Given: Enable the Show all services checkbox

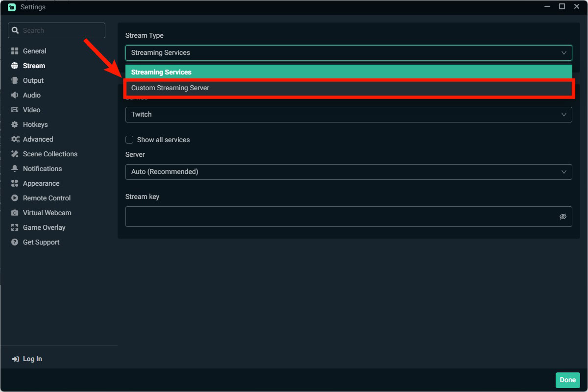Looking at the screenshot, I should (129, 140).
